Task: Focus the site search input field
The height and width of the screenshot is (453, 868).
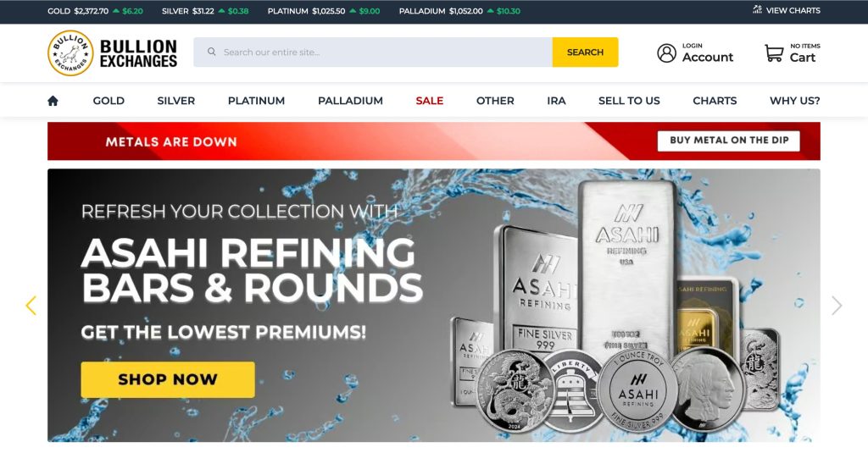Action: pyautogui.click(x=373, y=52)
